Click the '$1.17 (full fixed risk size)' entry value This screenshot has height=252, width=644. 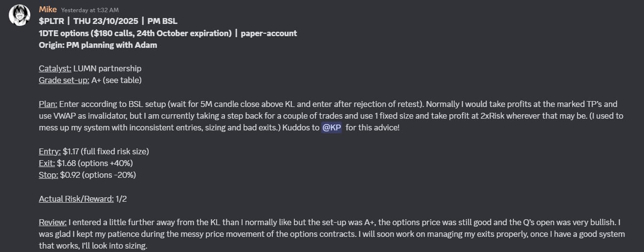(x=106, y=151)
